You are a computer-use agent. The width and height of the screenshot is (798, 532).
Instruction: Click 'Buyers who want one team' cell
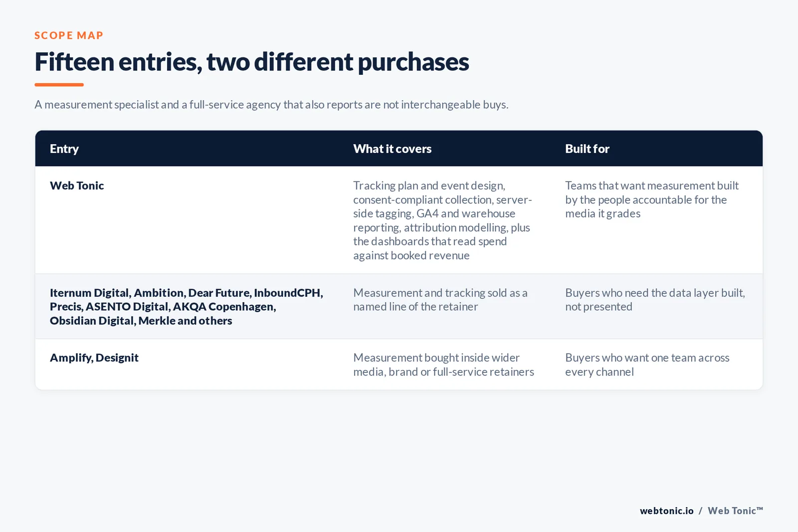coord(647,364)
